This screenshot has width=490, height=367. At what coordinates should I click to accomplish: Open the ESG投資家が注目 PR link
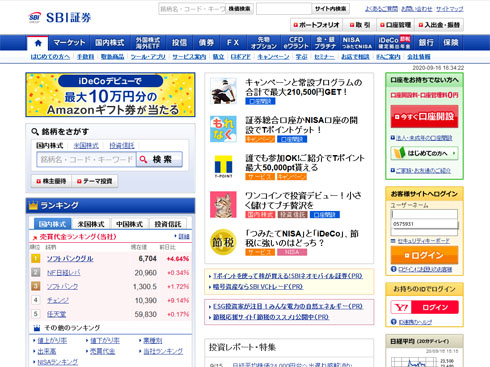tap(288, 306)
